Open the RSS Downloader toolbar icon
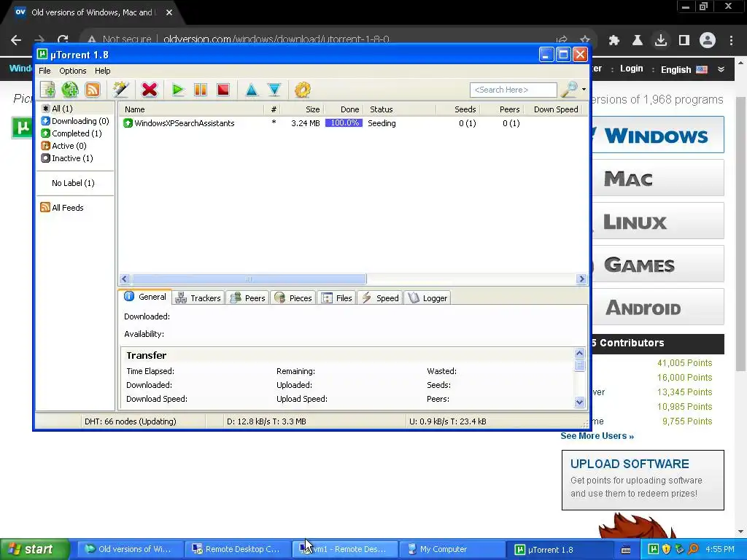The height and width of the screenshot is (560, 747). coord(93,90)
